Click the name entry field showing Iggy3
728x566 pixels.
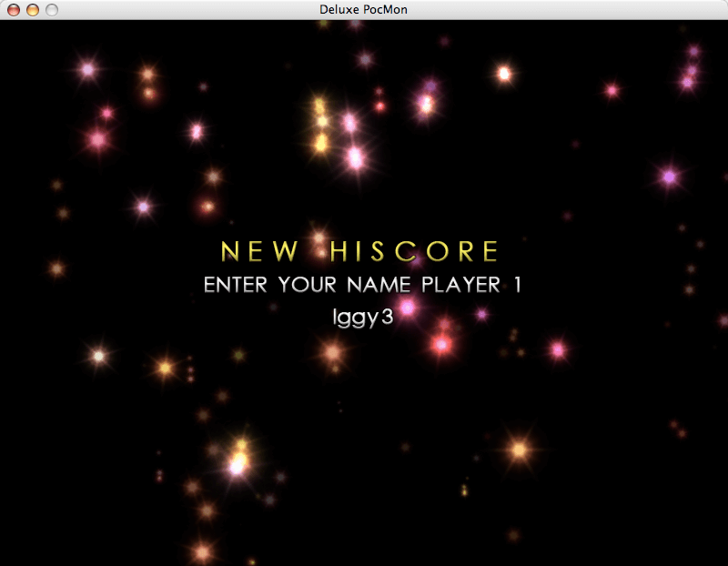pos(363,318)
